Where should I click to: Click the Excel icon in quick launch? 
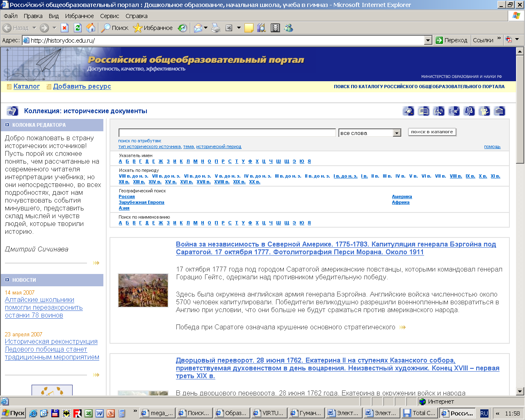coord(88,413)
